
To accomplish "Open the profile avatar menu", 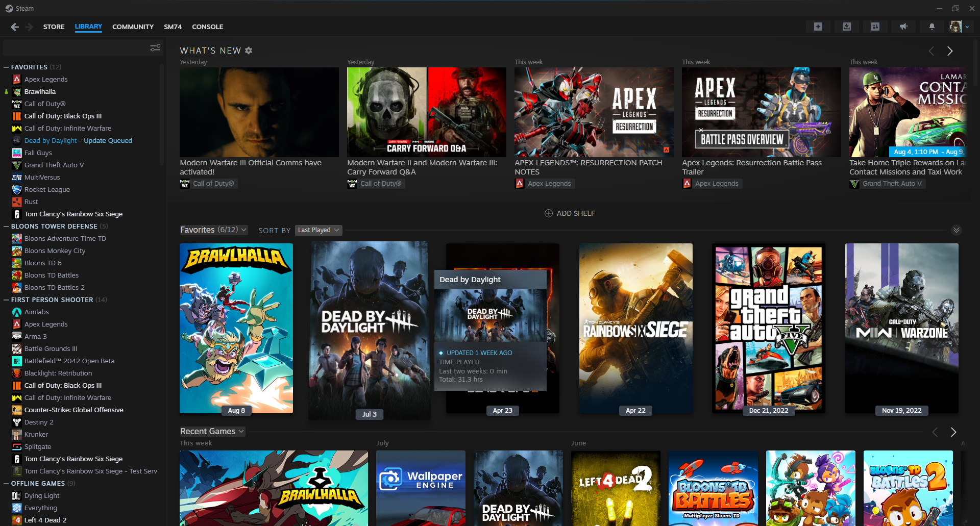I will [x=959, y=27].
